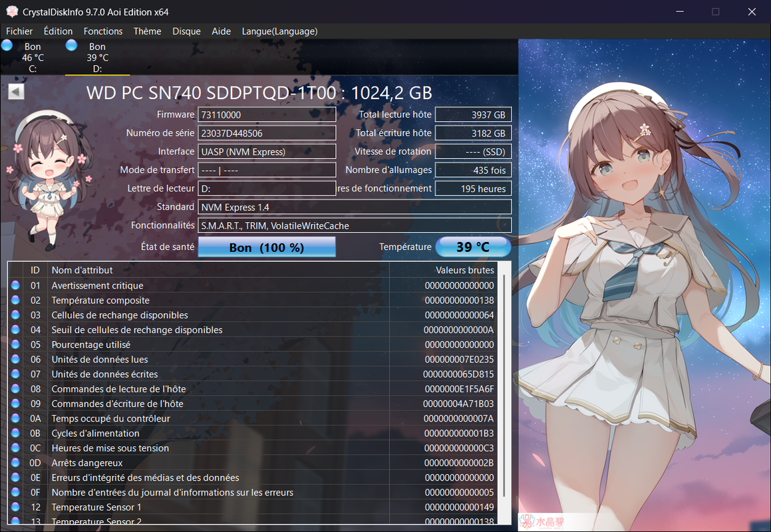Viewport: 771px width, 532px height.
Task: Click the previous disk arrow button
Action: click(16, 92)
